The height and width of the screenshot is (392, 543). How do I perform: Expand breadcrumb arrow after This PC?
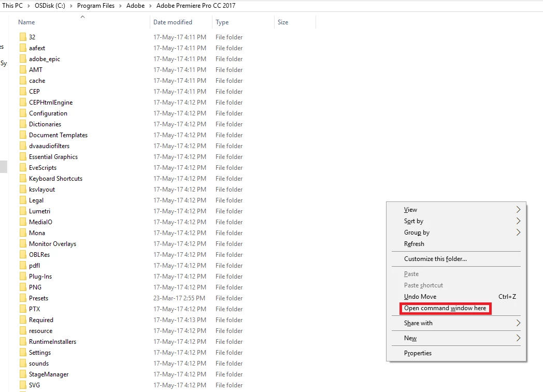click(28, 6)
